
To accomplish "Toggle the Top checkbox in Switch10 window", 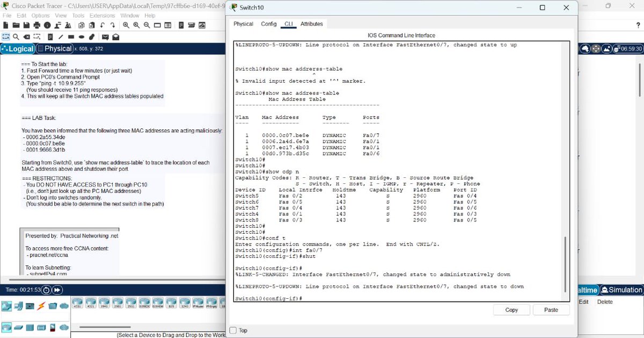I will pyautogui.click(x=233, y=330).
